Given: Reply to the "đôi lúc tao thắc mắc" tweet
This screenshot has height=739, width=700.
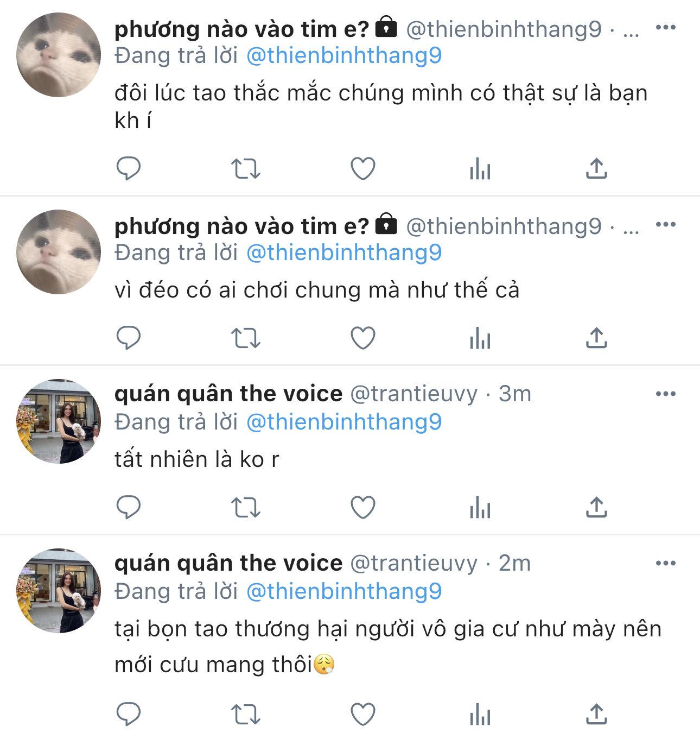Looking at the screenshot, I should pyautogui.click(x=129, y=168).
